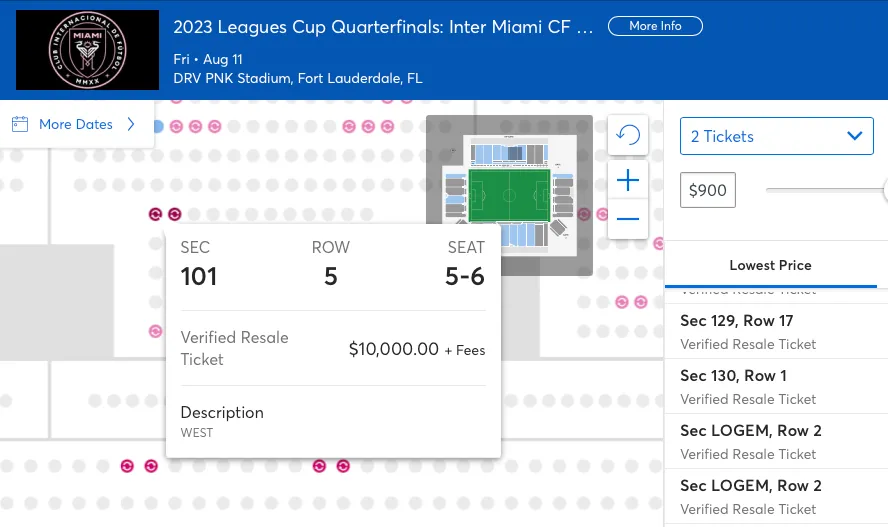This screenshot has height=527, width=888.
Task: Click the stadium overview minimap
Action: point(510,195)
